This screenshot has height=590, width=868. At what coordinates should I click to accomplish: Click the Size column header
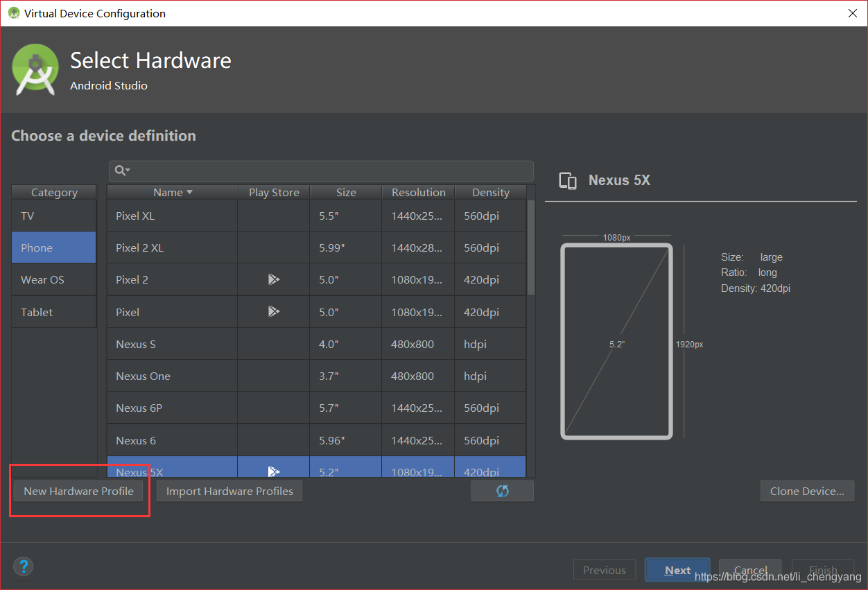(x=346, y=192)
